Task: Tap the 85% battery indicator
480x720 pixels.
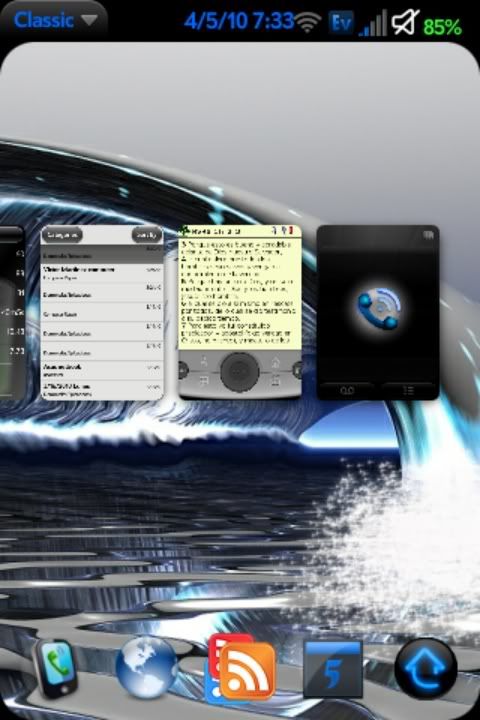Action: 442,27
